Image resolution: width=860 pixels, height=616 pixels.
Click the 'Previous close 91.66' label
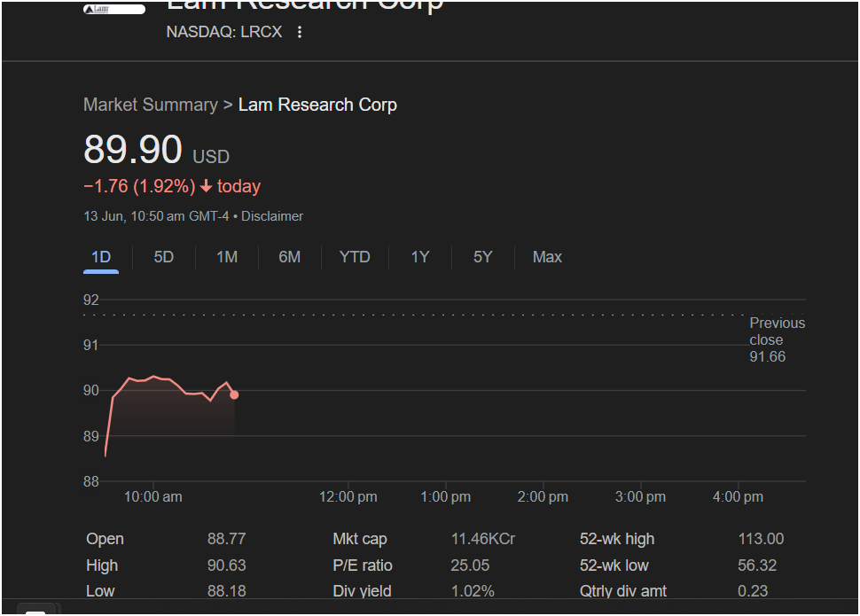(x=777, y=339)
